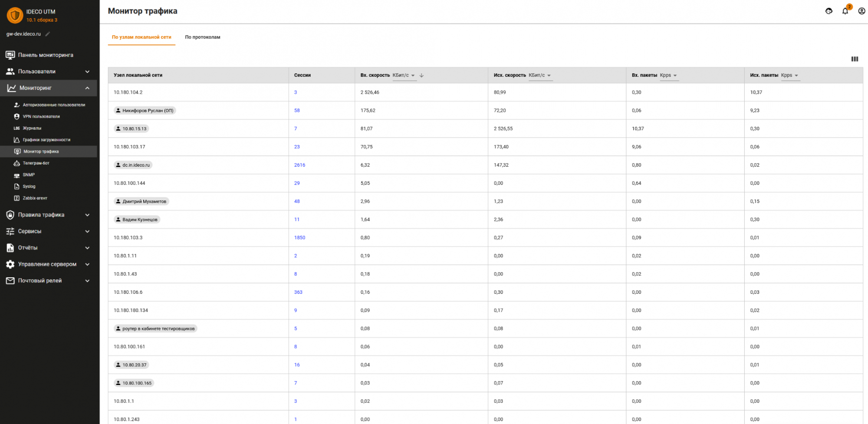
Task: Select the By local network nodes tab
Action: coord(141,37)
